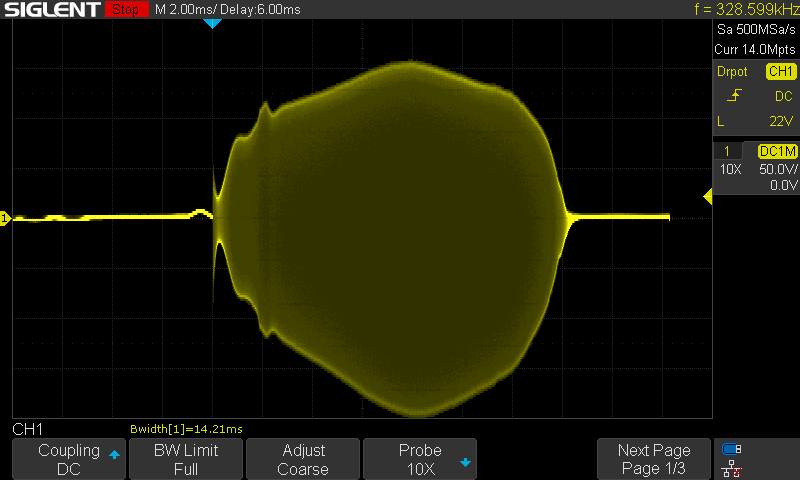This screenshot has height=480, width=800.
Task: Click the channel 1 number box
Action: pos(727,151)
